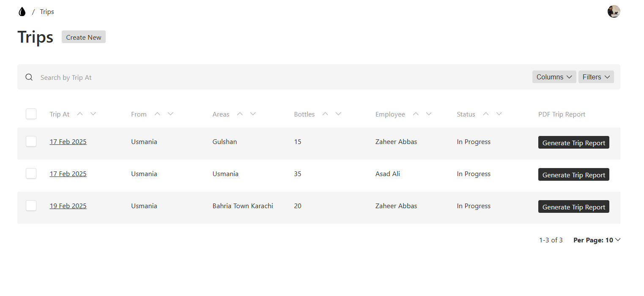Open the Columns dropdown

pyautogui.click(x=554, y=77)
